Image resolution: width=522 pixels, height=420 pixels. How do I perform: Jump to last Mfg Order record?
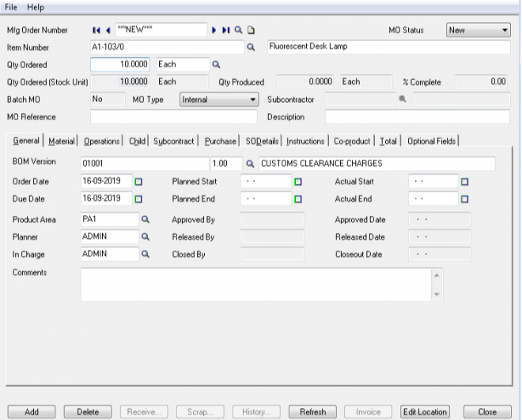click(225, 31)
